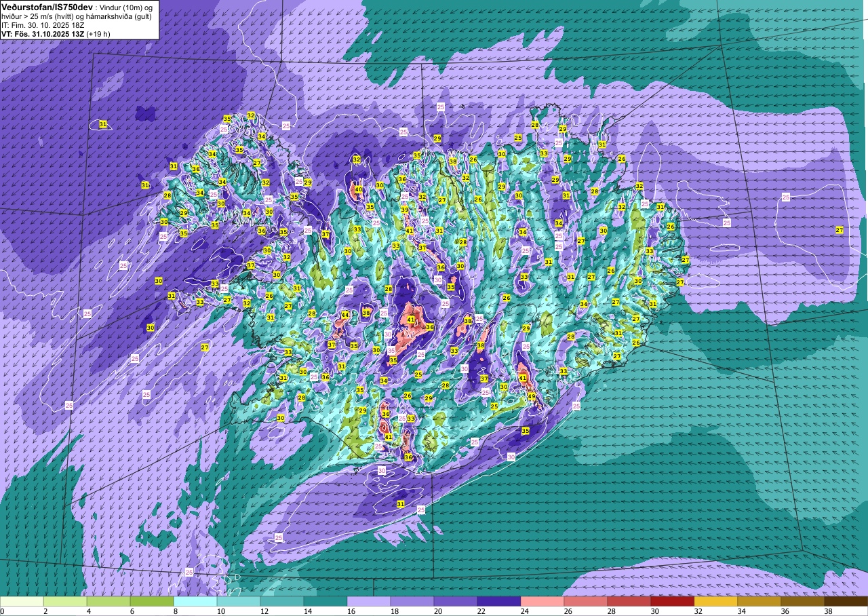Screen dimensions: 868x616
Task: Click the 22–24 m/s dark indigo legend swatch
Action: tap(499, 601)
